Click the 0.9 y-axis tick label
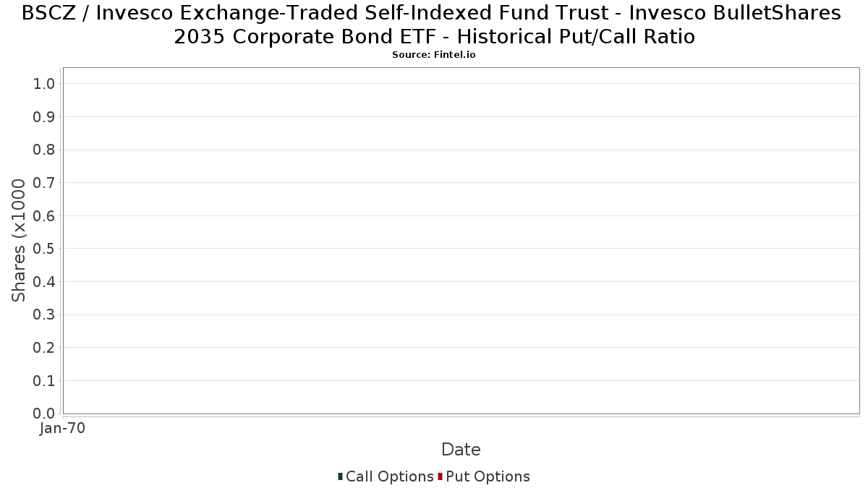Screen dimensions: 868x488 44,117
